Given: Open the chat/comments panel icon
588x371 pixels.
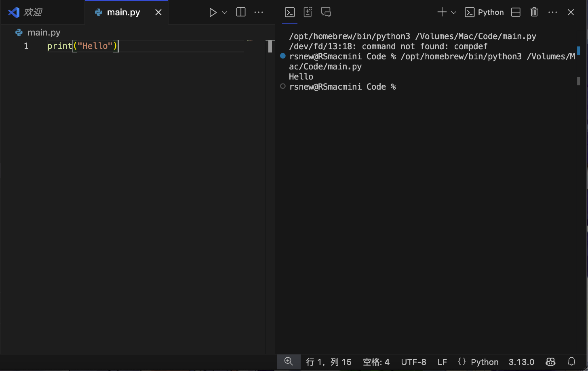Looking at the screenshot, I should click(x=326, y=12).
